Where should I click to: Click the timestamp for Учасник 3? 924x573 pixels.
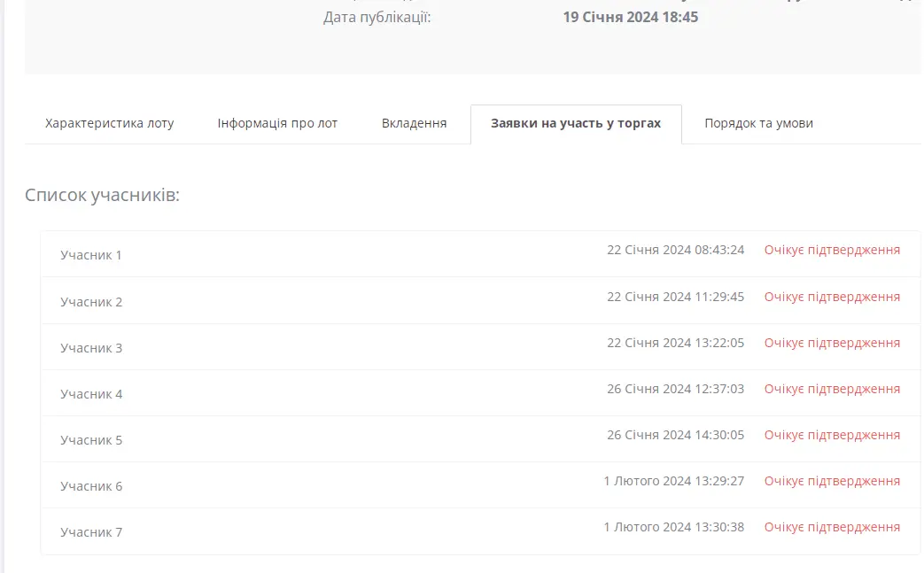[x=677, y=342]
